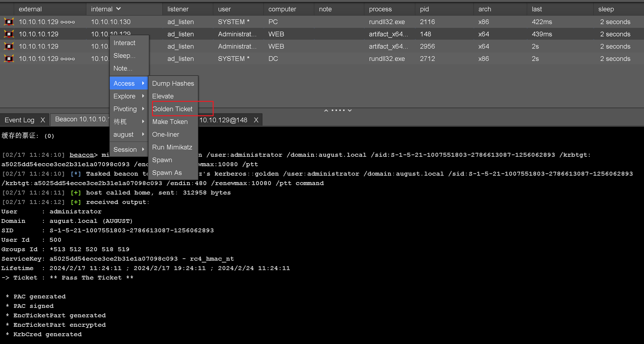
Task: Close the Event Log tab
Action: 43,120
